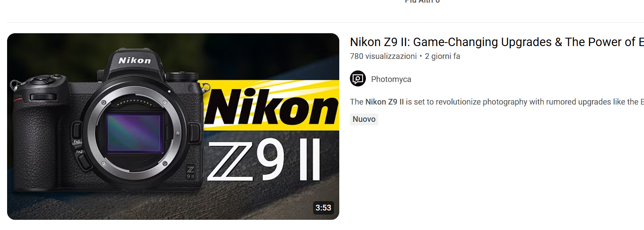Open the Nikon Z9 II video thumbnail
The image size is (644, 230).
click(x=173, y=126)
